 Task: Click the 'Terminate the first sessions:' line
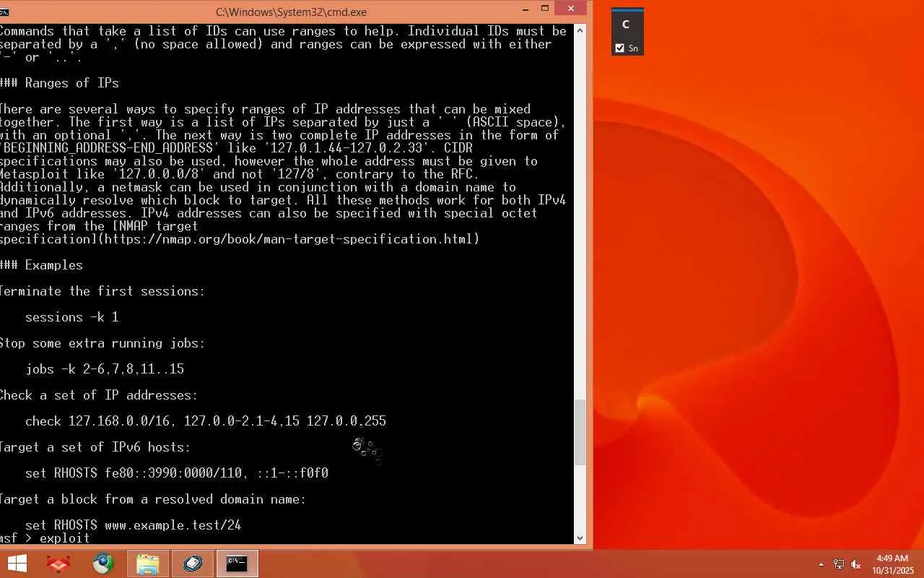tap(103, 291)
